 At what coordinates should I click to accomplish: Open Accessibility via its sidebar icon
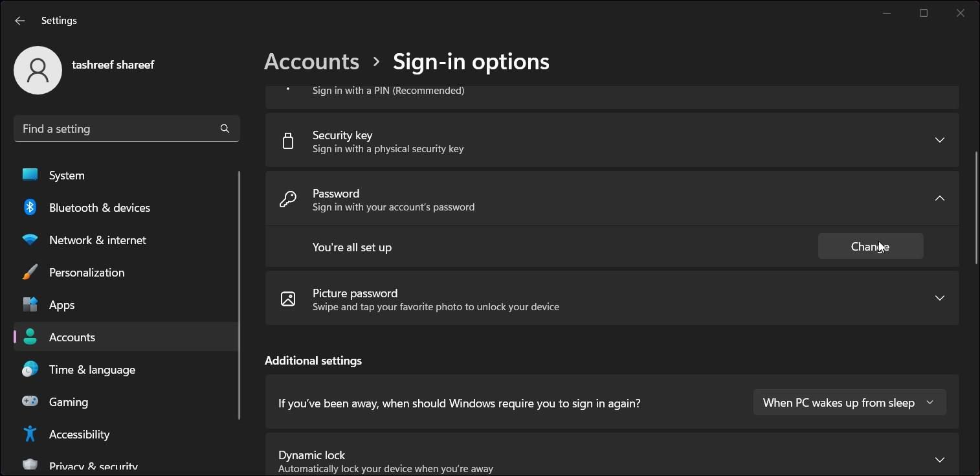(x=30, y=434)
